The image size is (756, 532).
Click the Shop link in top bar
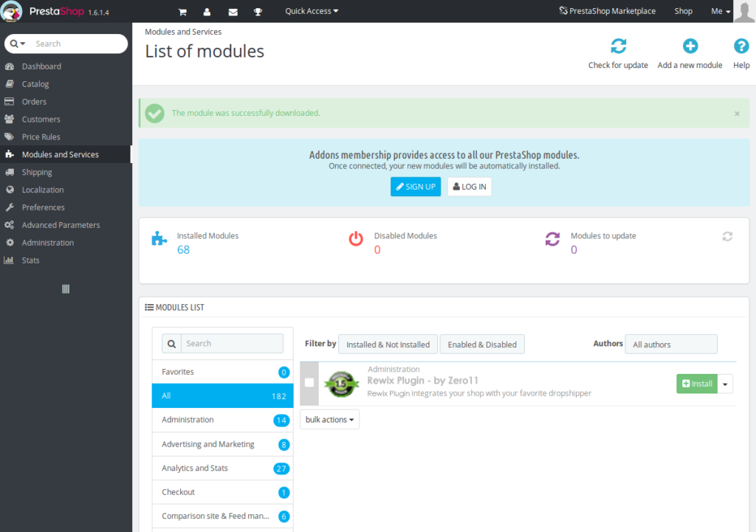tap(683, 11)
